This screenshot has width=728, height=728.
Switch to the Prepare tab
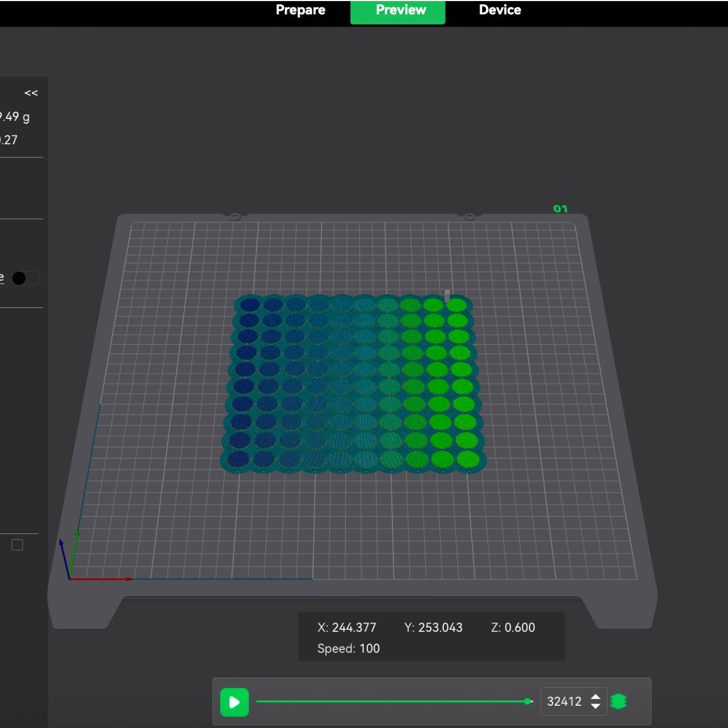300,10
